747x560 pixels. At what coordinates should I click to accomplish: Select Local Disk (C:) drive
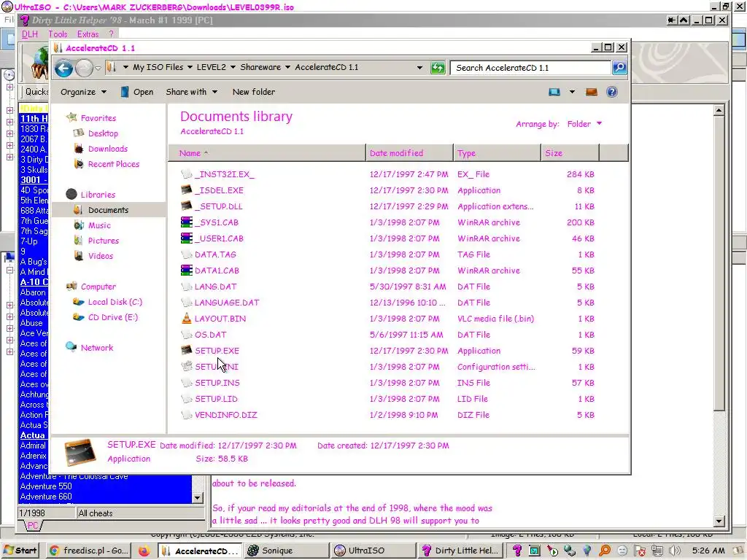point(115,302)
